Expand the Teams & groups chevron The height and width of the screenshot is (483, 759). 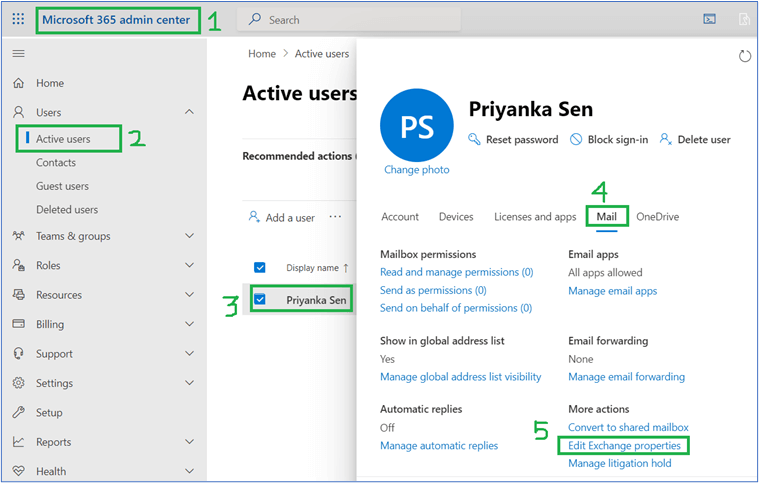[189, 236]
